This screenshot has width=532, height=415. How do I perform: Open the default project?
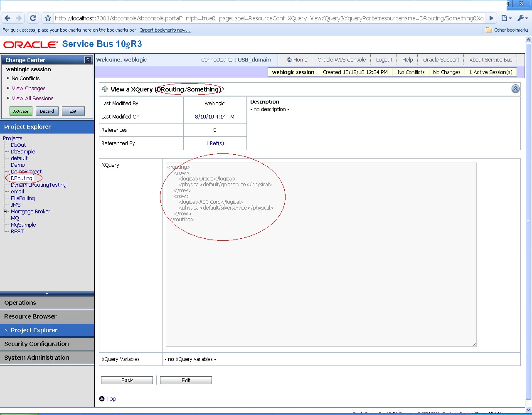(x=19, y=158)
